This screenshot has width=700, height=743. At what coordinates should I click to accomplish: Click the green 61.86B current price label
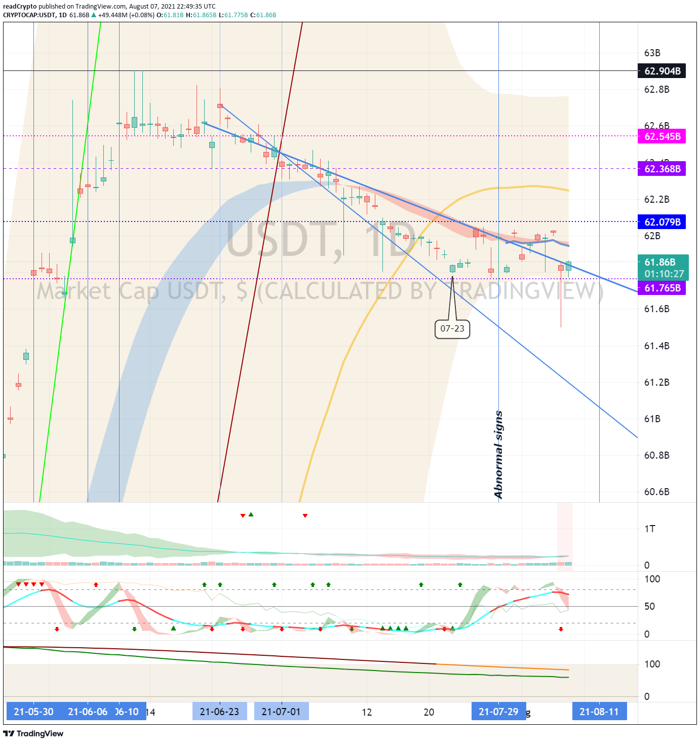(x=663, y=268)
